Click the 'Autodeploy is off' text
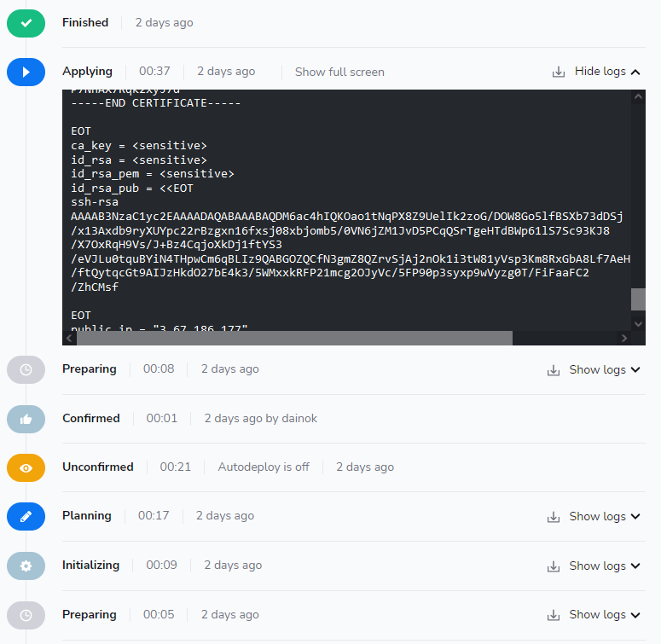The width and height of the screenshot is (661, 644). (x=264, y=467)
